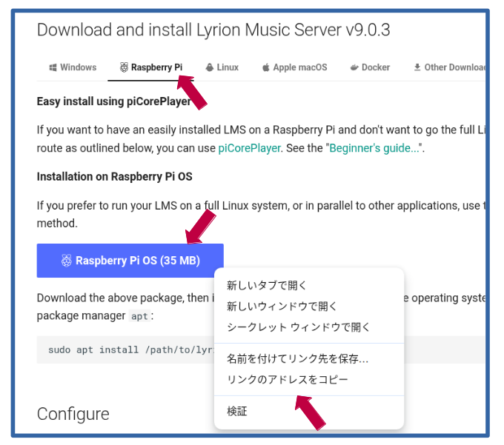Viewport: 504px width, 445px height.
Task: Click 検証 at the bottom of the context menu
Action: (x=237, y=411)
